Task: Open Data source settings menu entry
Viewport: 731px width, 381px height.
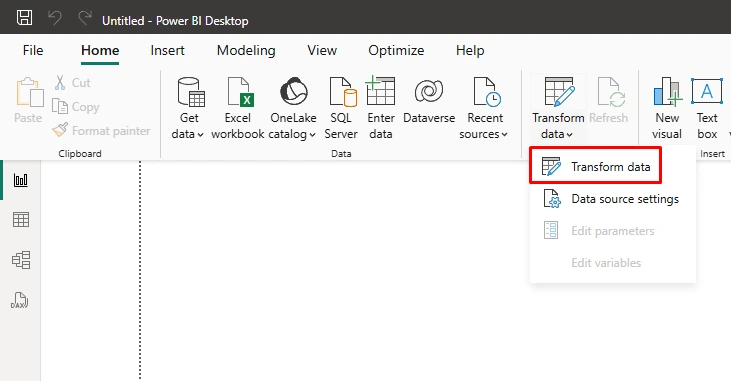Action: pos(613,199)
